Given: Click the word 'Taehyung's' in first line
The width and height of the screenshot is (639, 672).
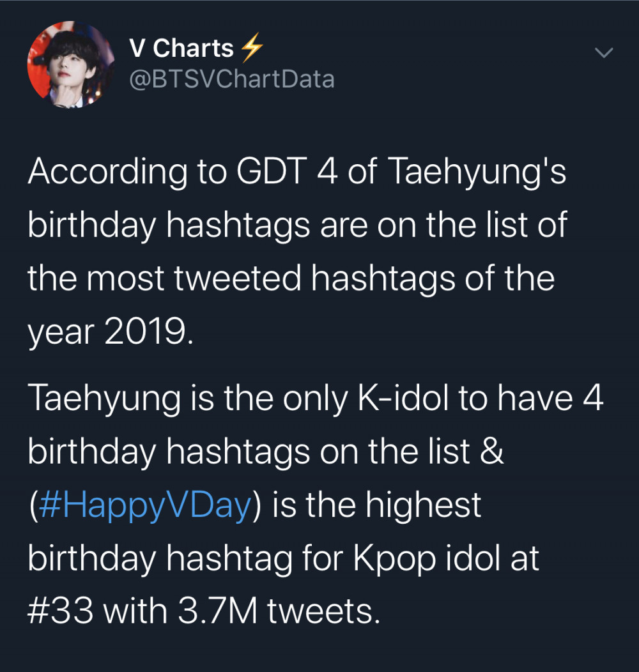Looking at the screenshot, I should (x=477, y=171).
